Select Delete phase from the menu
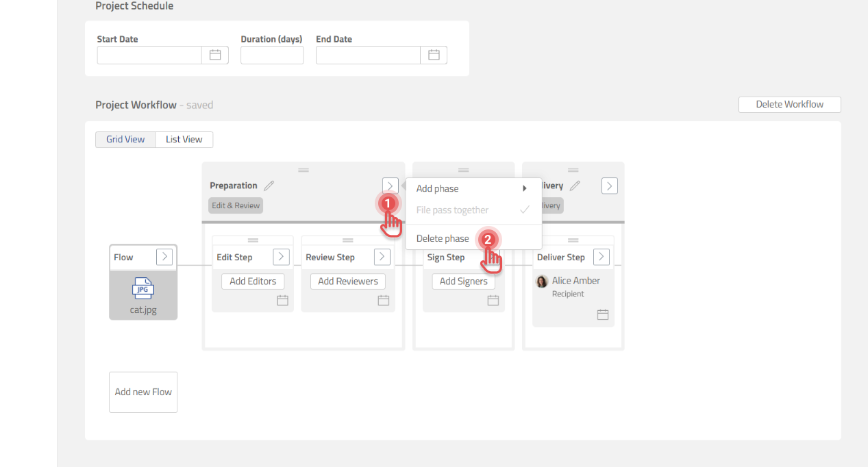 point(443,238)
